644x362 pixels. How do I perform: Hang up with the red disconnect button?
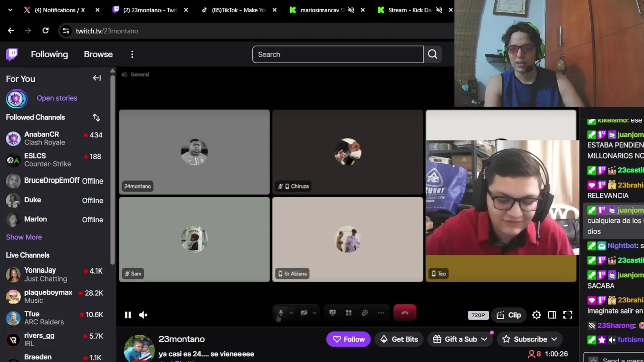click(405, 313)
